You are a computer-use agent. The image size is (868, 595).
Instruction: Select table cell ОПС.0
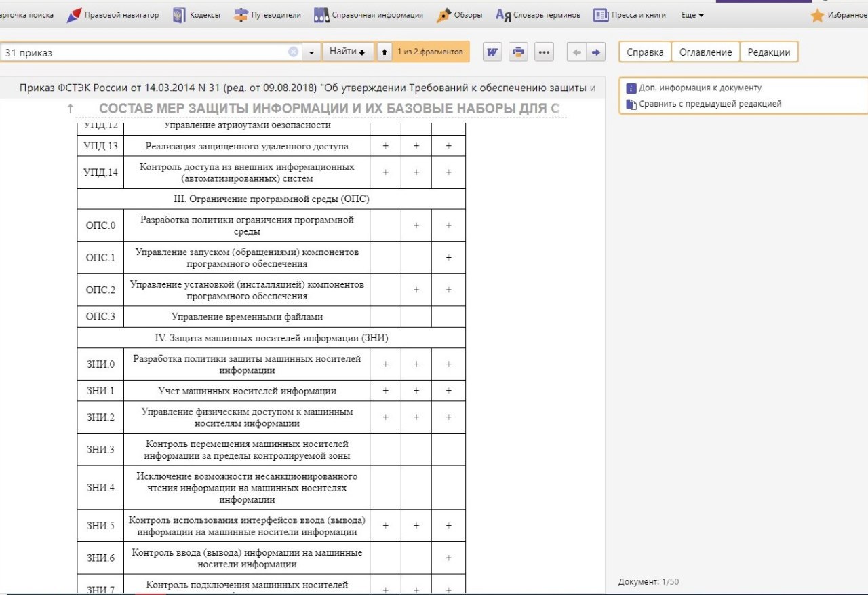[x=100, y=225]
